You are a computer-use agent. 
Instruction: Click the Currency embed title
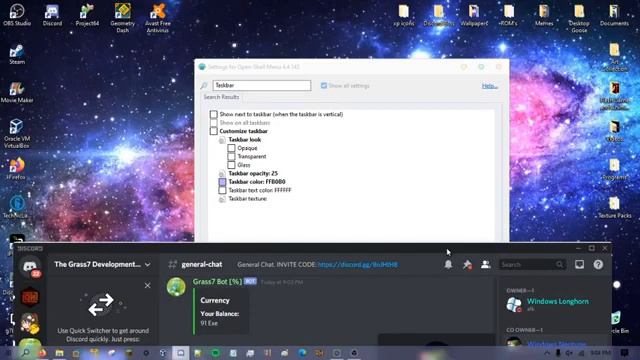coord(215,300)
